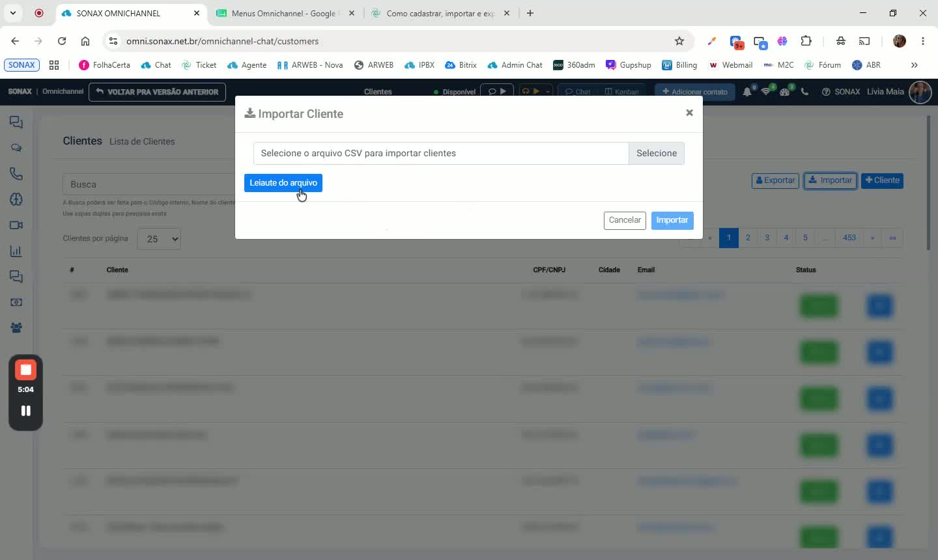Pause the screen recording
Viewport: 938px width, 560px height.
click(x=25, y=411)
